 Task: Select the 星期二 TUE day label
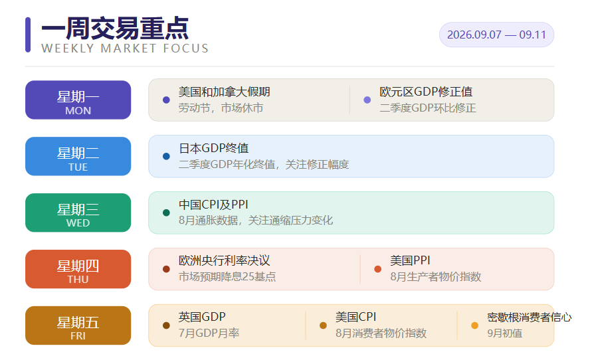(x=78, y=156)
